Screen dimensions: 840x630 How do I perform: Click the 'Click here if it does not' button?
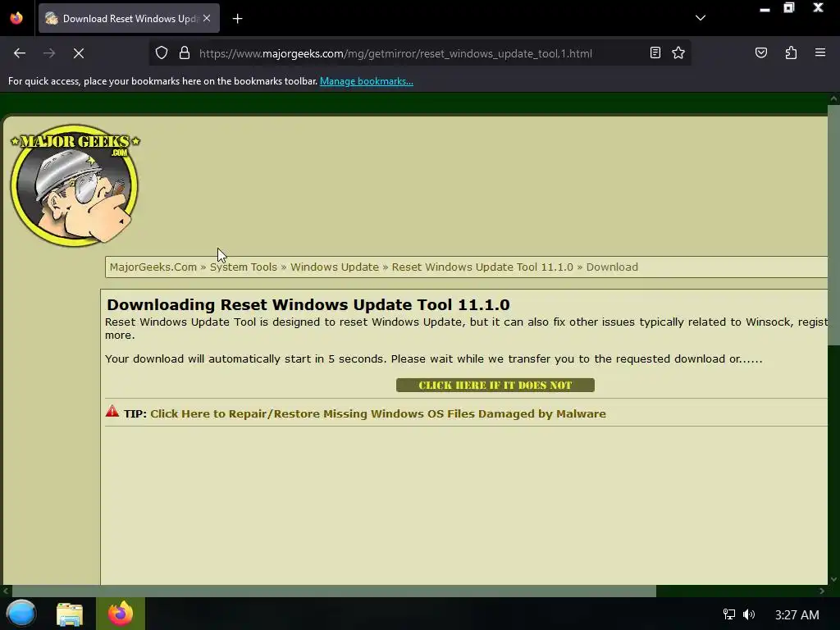click(x=495, y=386)
